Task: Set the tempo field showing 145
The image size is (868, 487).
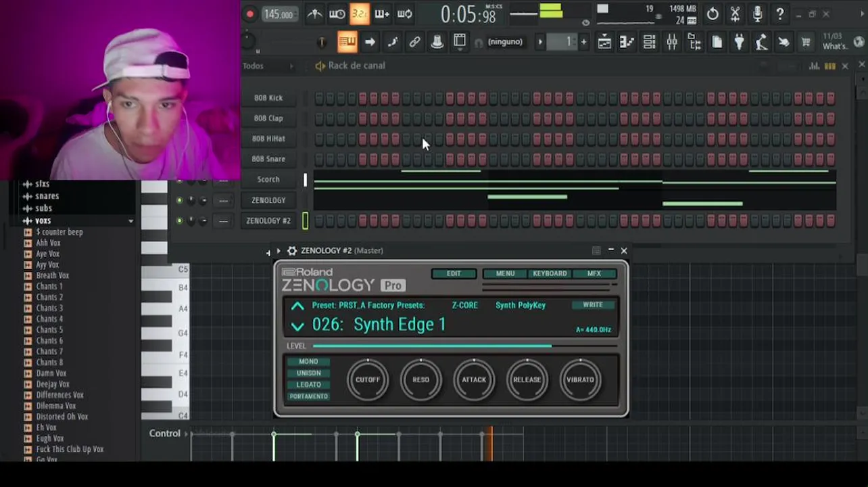Action: point(279,14)
